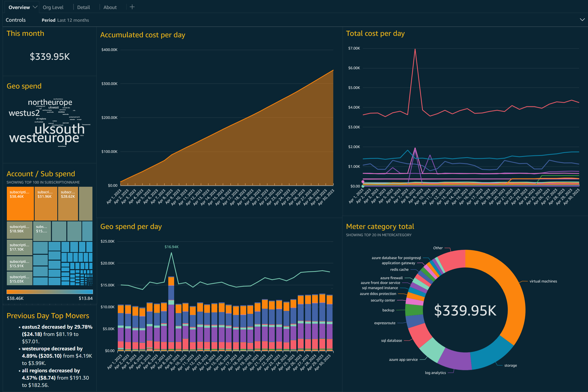Open the About tab

110,7
